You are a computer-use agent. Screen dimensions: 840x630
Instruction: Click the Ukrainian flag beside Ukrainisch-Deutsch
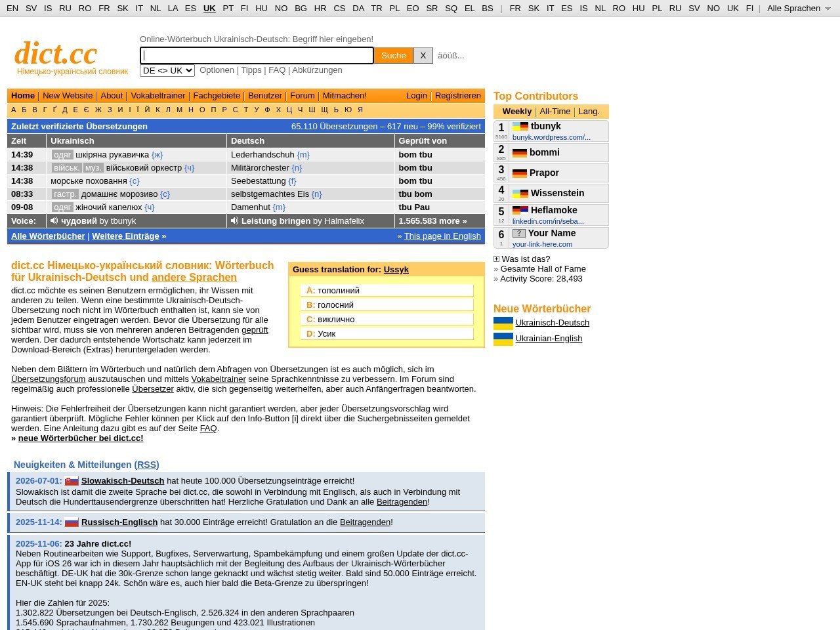click(x=503, y=323)
